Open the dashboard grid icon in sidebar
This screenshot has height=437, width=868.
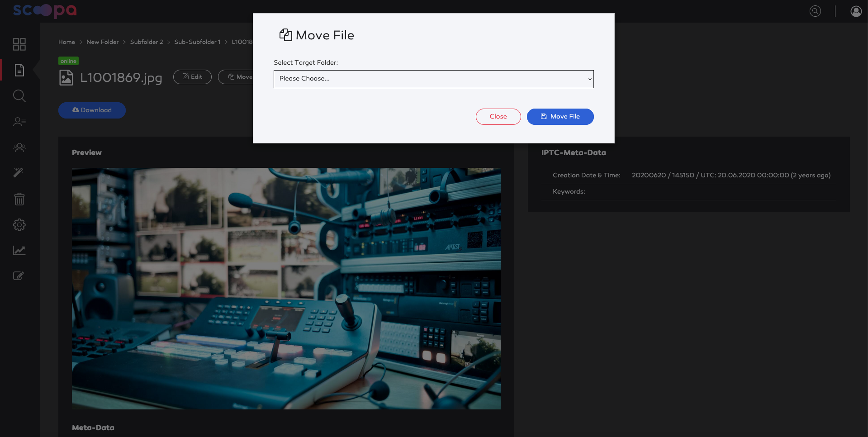pos(19,44)
